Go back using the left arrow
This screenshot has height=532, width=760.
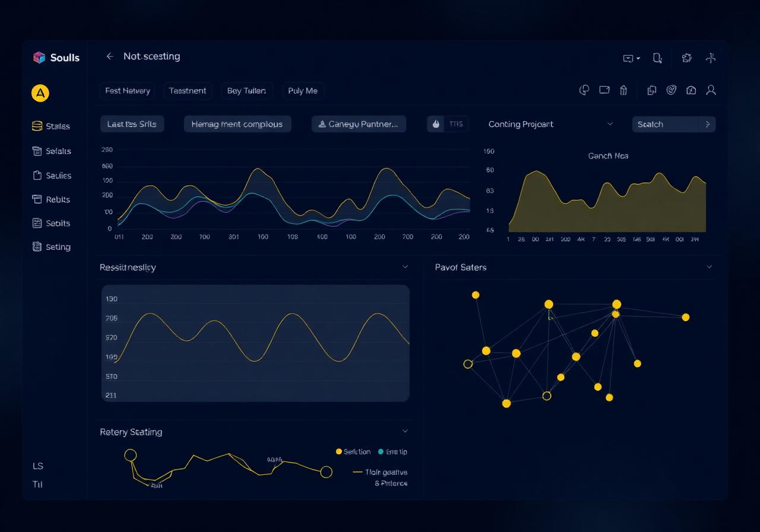(x=109, y=56)
